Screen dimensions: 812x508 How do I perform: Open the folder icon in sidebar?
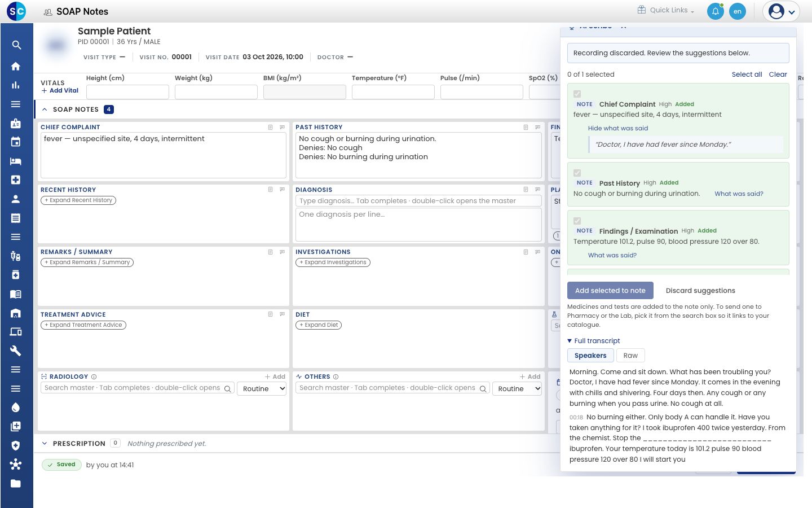16,483
